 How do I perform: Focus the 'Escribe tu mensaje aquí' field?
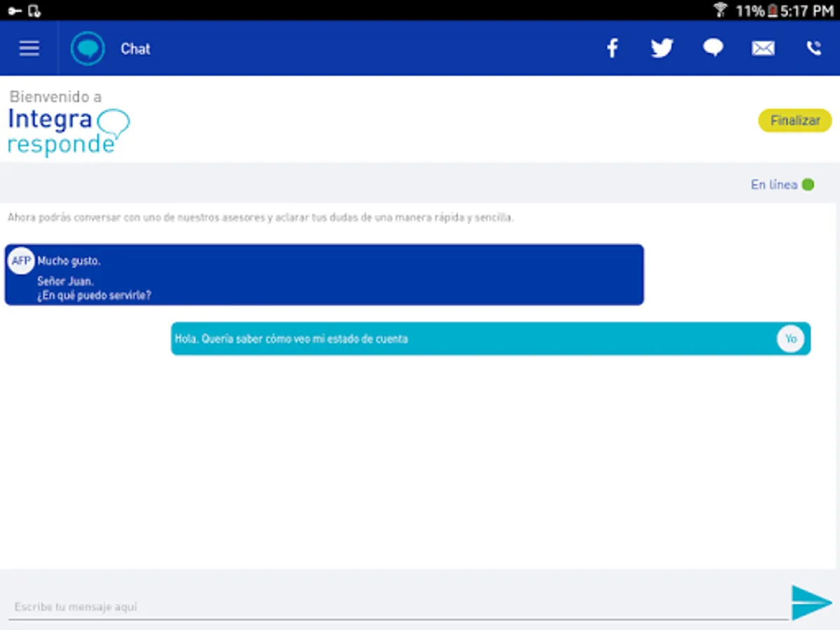398,607
